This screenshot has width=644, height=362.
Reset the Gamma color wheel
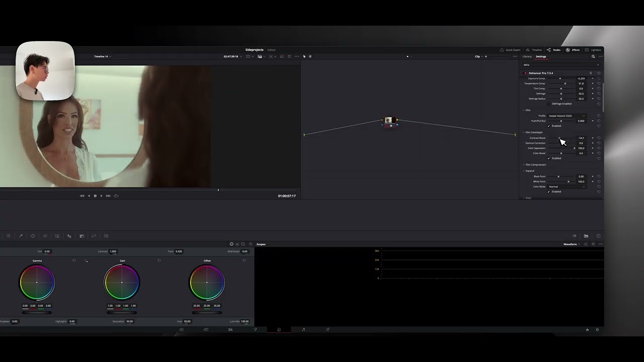tap(74, 260)
